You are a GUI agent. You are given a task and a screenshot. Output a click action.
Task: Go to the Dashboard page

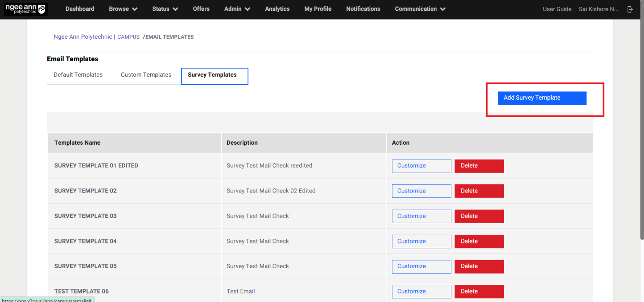click(x=80, y=9)
